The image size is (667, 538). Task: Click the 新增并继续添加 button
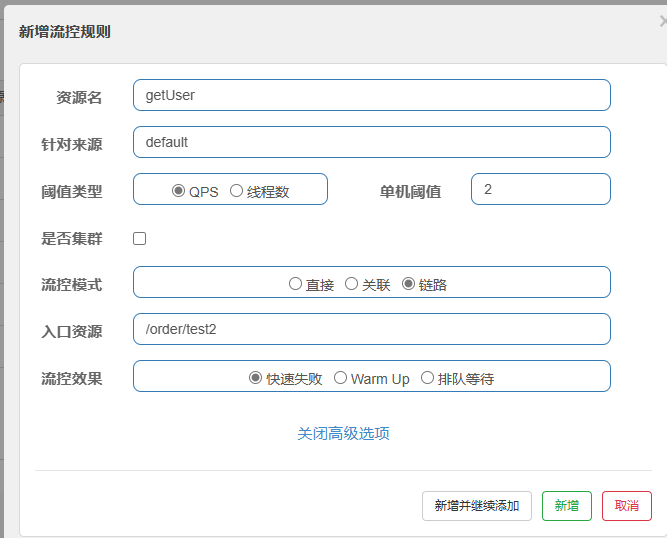click(x=477, y=506)
